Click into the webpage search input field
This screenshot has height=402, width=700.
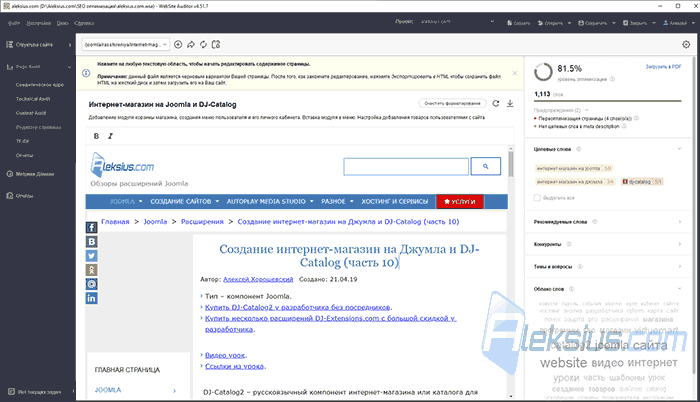click(406, 166)
